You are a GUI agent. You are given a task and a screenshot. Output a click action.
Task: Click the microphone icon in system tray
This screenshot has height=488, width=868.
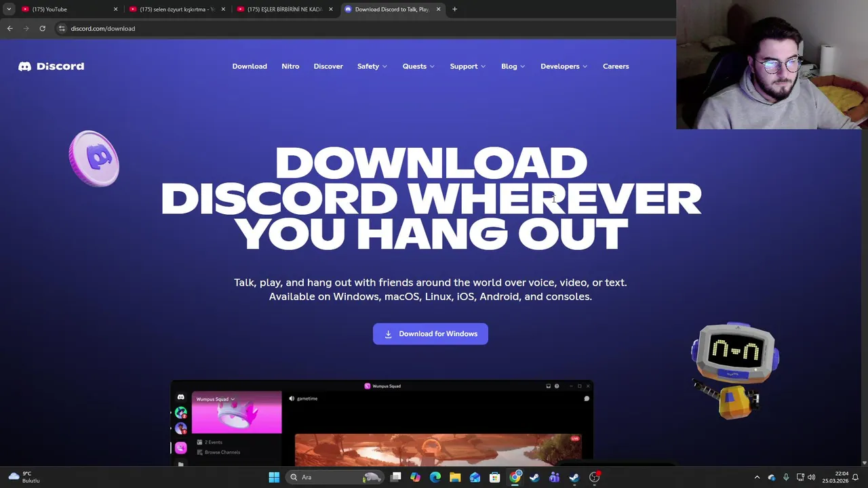(786, 477)
